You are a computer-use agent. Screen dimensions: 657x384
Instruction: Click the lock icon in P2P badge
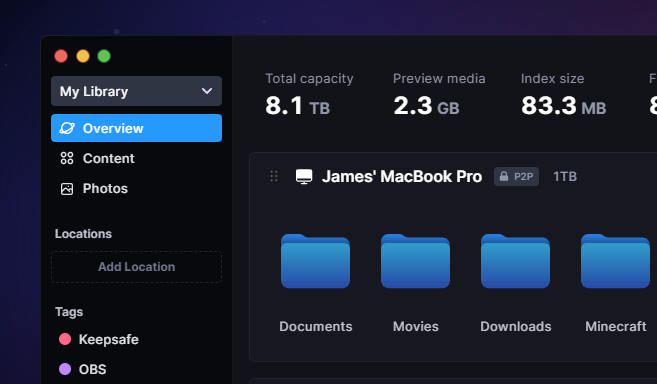504,176
